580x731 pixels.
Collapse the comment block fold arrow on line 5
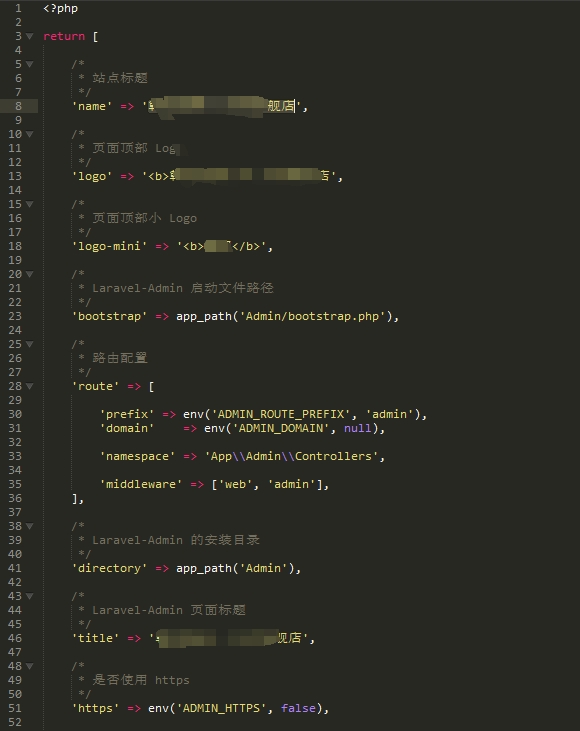coord(30,64)
